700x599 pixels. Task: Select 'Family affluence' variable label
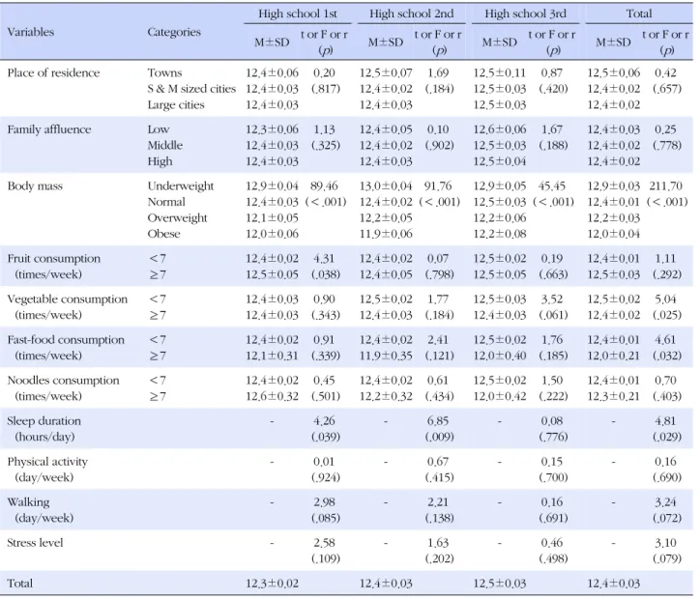(x=49, y=129)
